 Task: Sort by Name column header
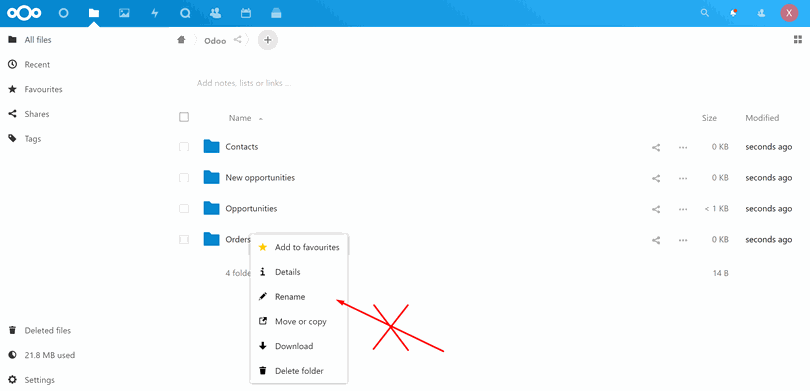click(240, 118)
